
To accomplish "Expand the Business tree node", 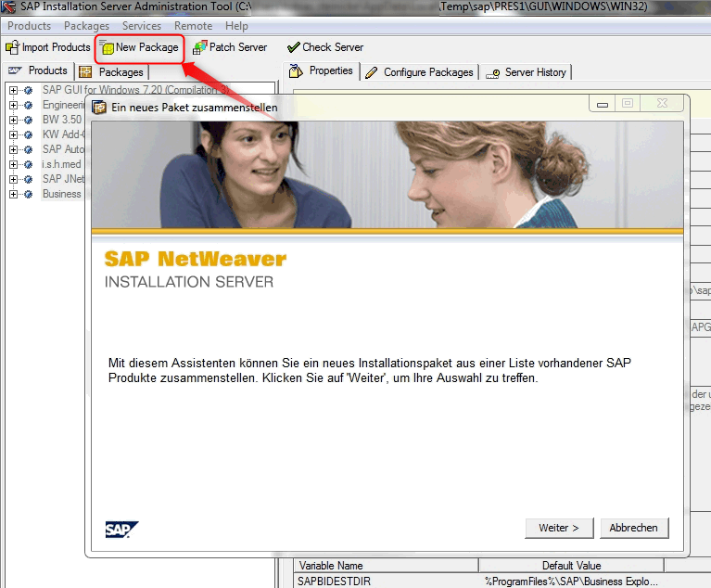I will click(x=13, y=194).
